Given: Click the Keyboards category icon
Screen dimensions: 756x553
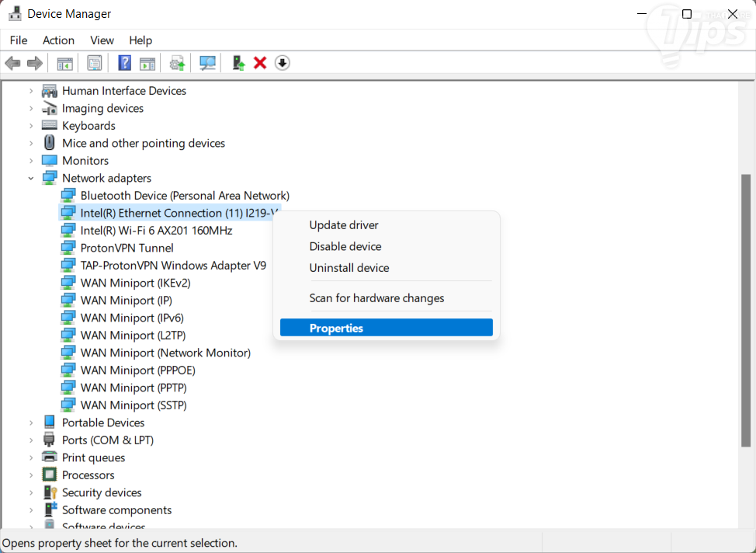Looking at the screenshot, I should 49,126.
